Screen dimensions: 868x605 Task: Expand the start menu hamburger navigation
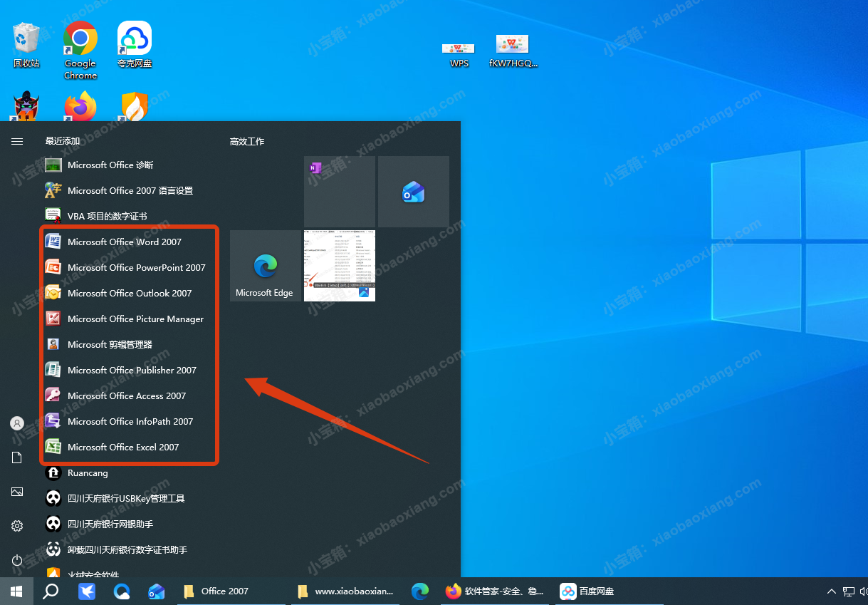coord(17,142)
